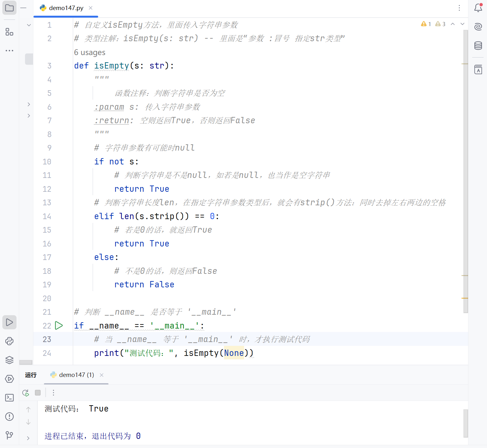The height and width of the screenshot is (448, 487).
Task: Click the 'else:' keyword line 17
Action: [106, 257]
